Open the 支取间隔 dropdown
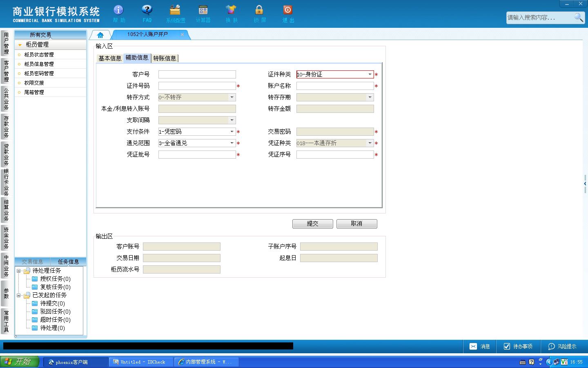The height and width of the screenshot is (368, 588). click(232, 120)
